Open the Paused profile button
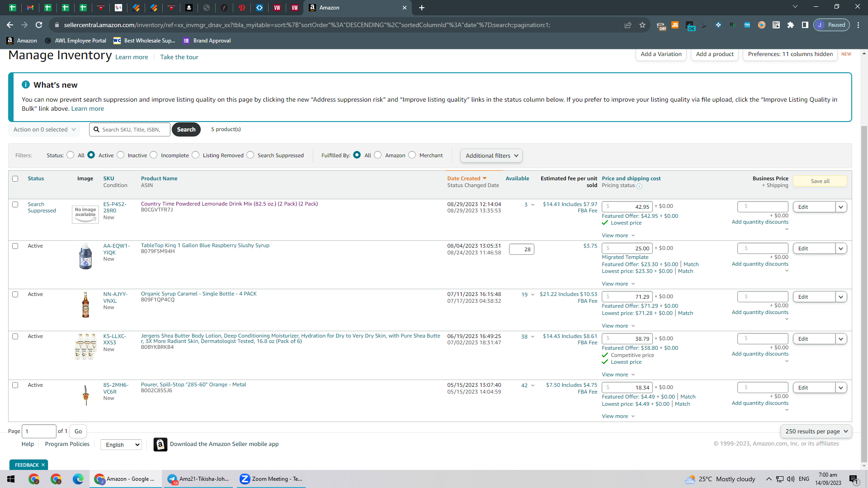The image size is (868, 488). point(832,25)
